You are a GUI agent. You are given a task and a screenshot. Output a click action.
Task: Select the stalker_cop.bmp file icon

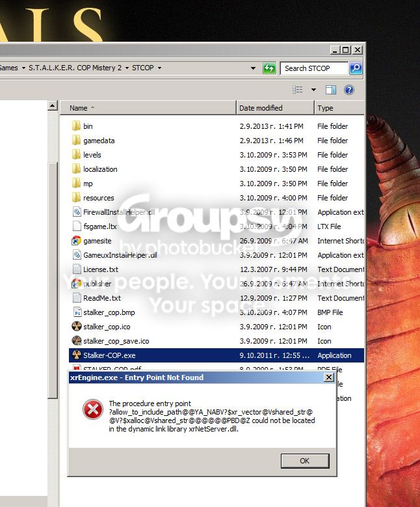click(77, 312)
